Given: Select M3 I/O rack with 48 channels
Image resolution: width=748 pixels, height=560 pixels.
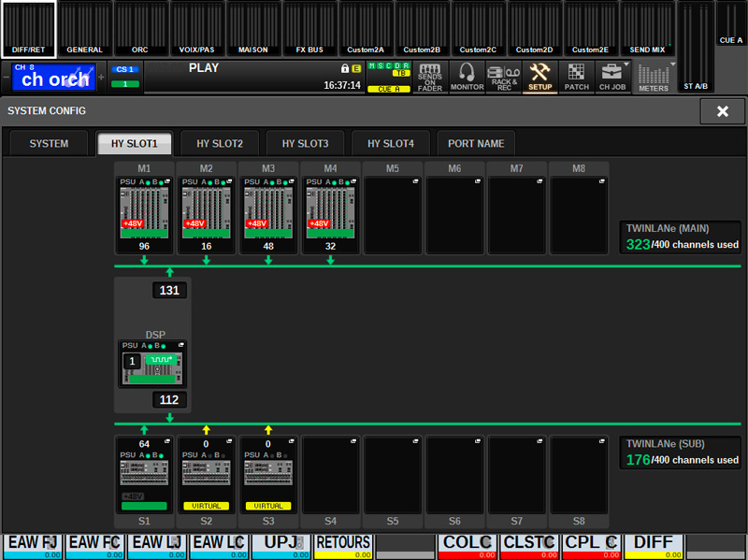Looking at the screenshot, I should (x=268, y=215).
